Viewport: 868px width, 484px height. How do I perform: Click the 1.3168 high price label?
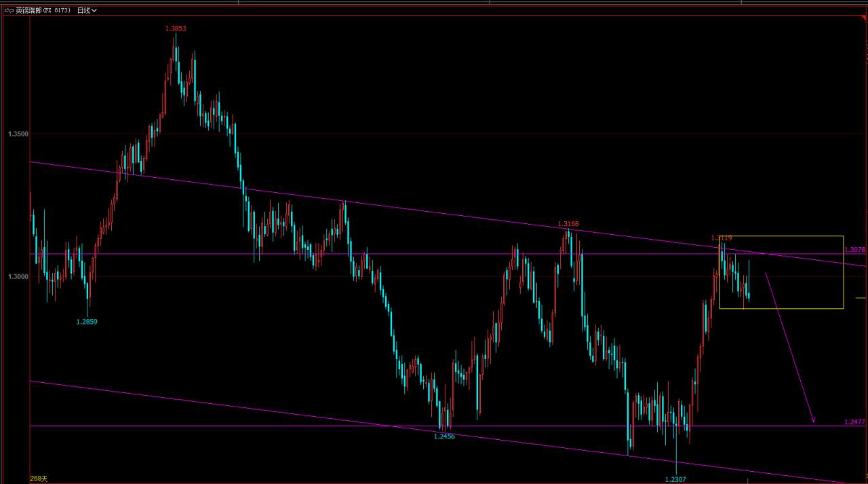click(568, 224)
